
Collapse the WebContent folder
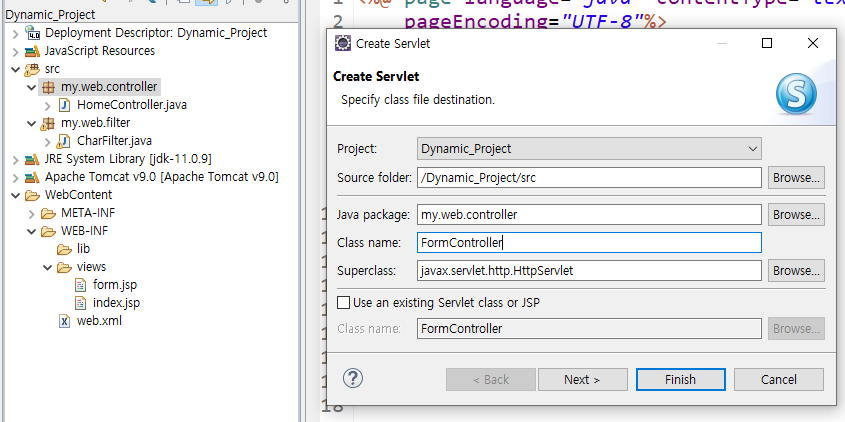pyautogui.click(x=15, y=195)
